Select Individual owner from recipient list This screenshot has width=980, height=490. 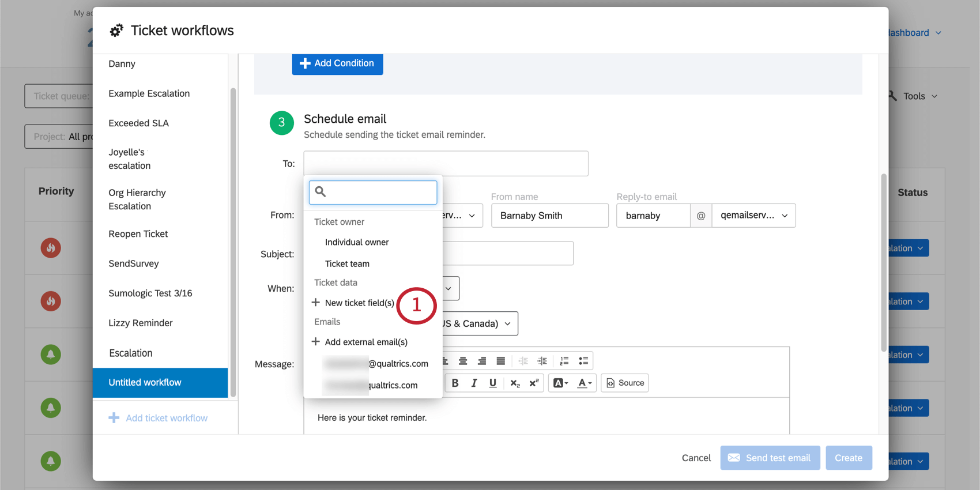pyautogui.click(x=357, y=242)
